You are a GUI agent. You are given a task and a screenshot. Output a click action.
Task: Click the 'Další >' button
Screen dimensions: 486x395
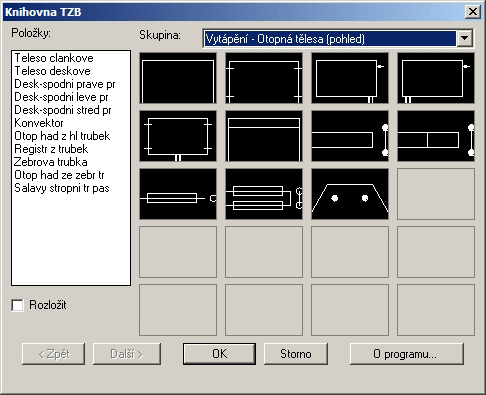pos(127,354)
